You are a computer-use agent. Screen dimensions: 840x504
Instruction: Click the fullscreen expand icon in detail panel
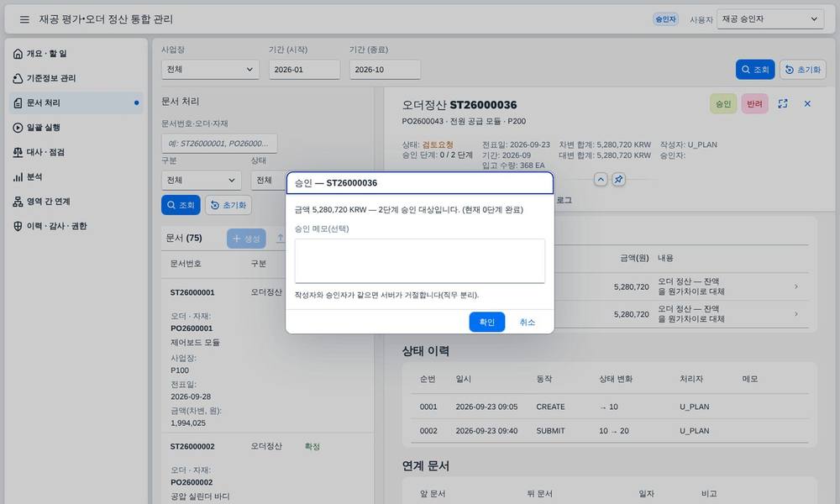783,104
